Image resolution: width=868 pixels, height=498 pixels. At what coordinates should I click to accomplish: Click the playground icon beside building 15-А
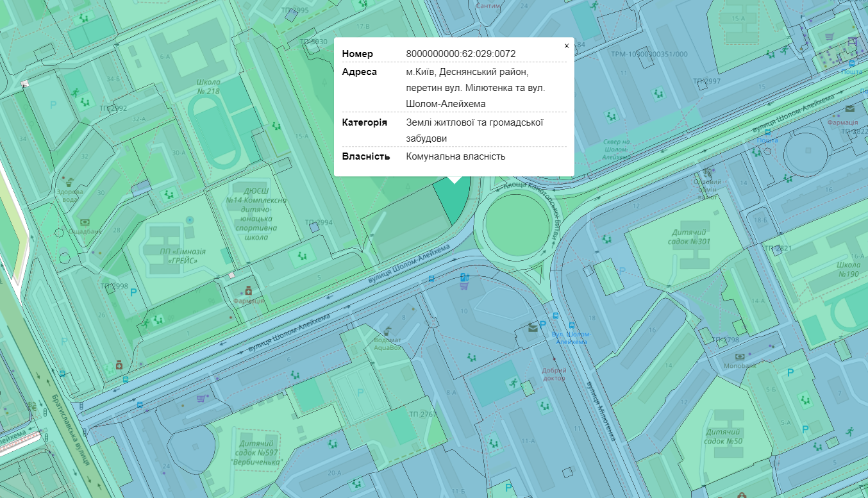276,126
